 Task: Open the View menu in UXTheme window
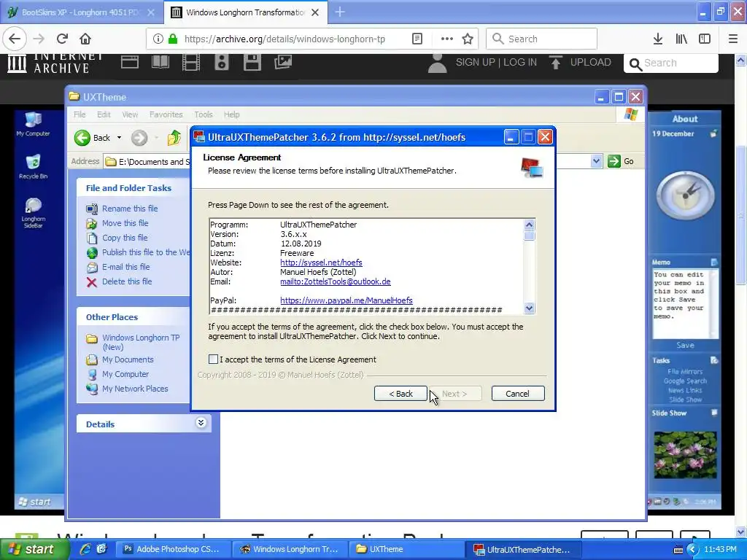coord(130,114)
